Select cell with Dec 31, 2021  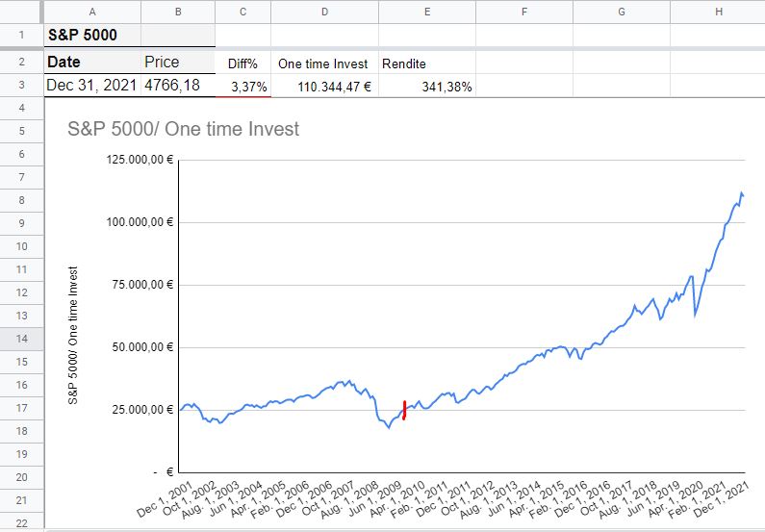92,86
